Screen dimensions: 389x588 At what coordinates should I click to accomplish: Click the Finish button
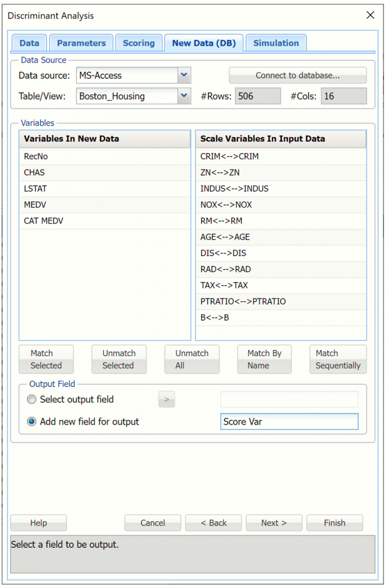coord(335,523)
